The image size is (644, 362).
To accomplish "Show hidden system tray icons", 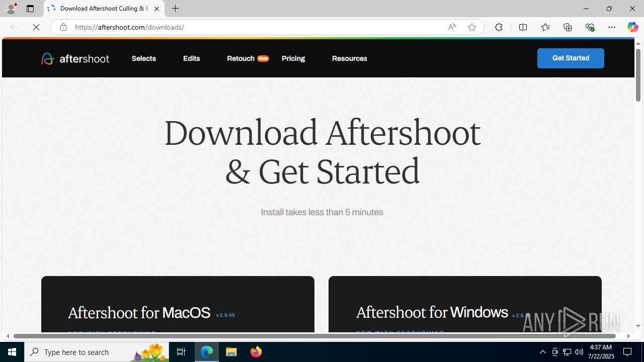I will pyautogui.click(x=542, y=352).
